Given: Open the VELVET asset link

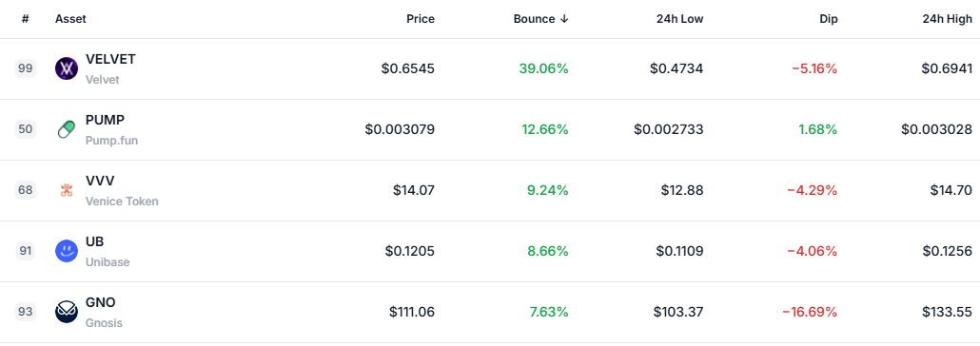Looking at the screenshot, I should click(110, 59).
